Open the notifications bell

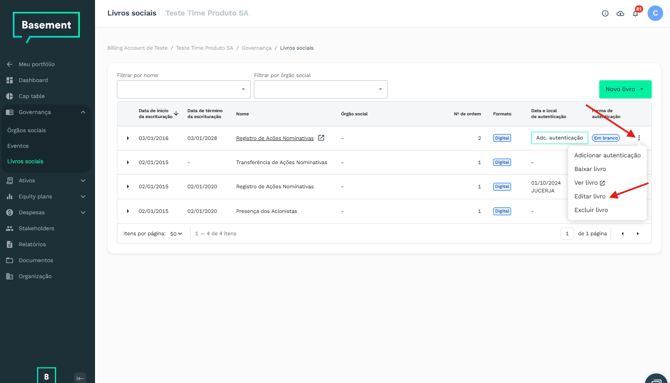tap(635, 14)
